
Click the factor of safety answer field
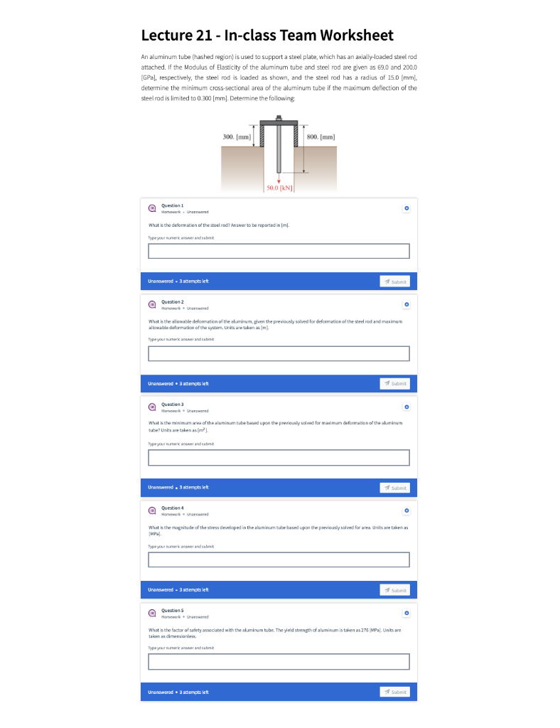point(279,661)
